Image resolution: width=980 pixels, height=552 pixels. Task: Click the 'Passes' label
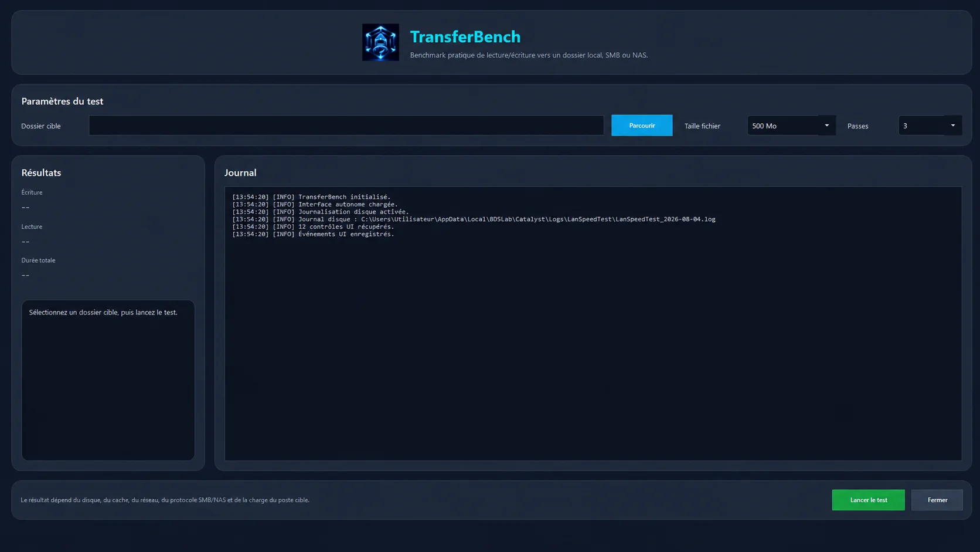[x=857, y=126]
